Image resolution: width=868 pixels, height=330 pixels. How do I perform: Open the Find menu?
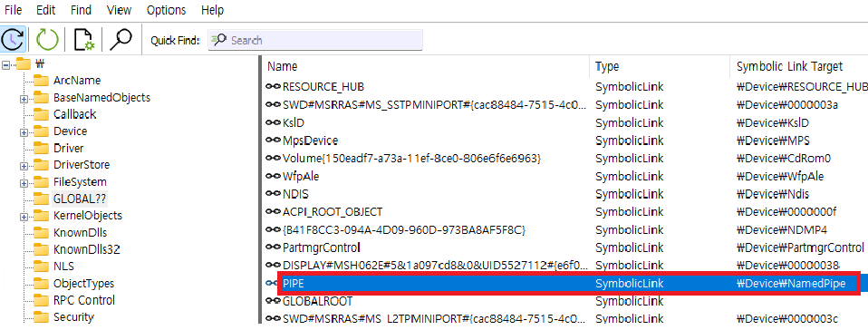(81, 10)
